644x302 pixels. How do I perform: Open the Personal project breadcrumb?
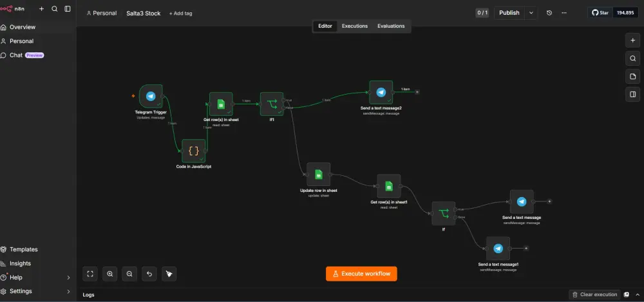click(x=102, y=13)
